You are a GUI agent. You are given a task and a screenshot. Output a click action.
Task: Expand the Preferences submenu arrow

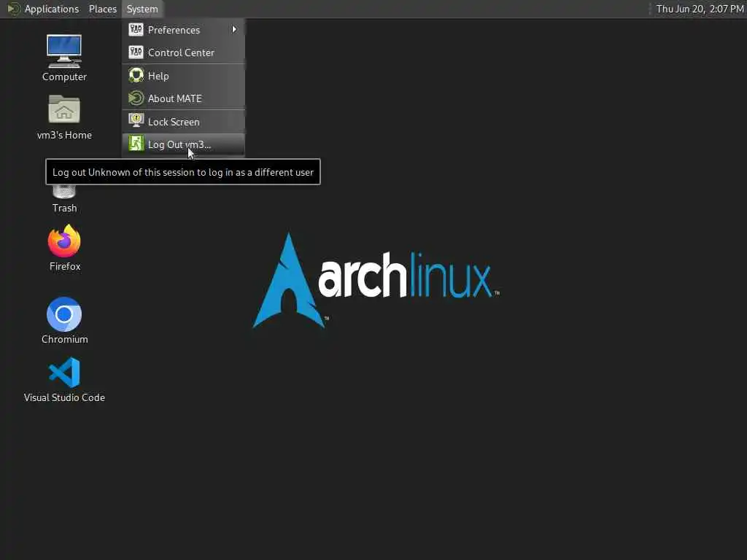pos(234,29)
